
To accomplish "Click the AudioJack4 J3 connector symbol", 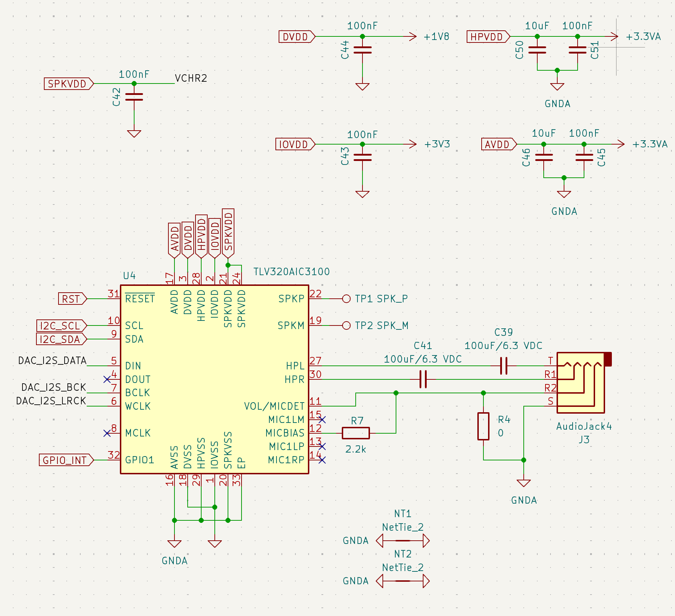I will click(584, 383).
